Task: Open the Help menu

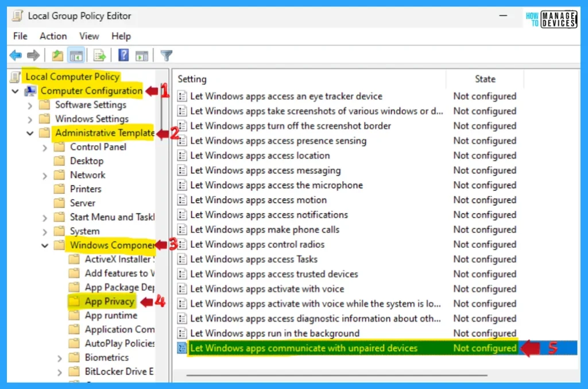Action: tap(121, 36)
